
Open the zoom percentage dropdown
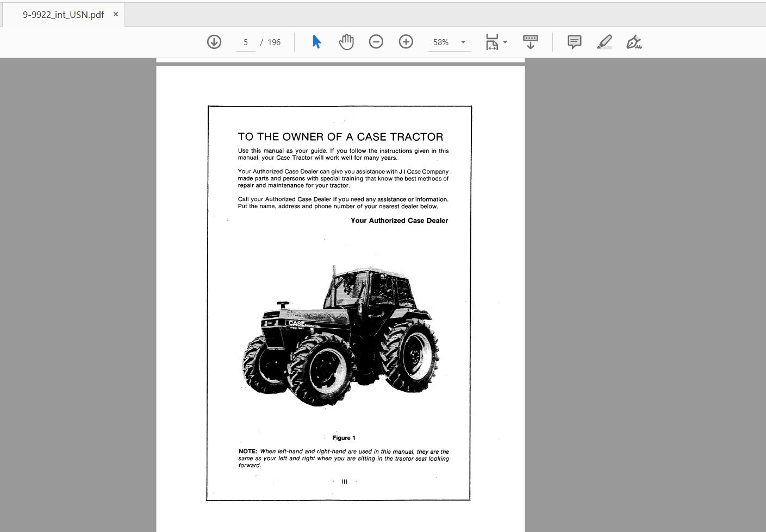tap(463, 42)
